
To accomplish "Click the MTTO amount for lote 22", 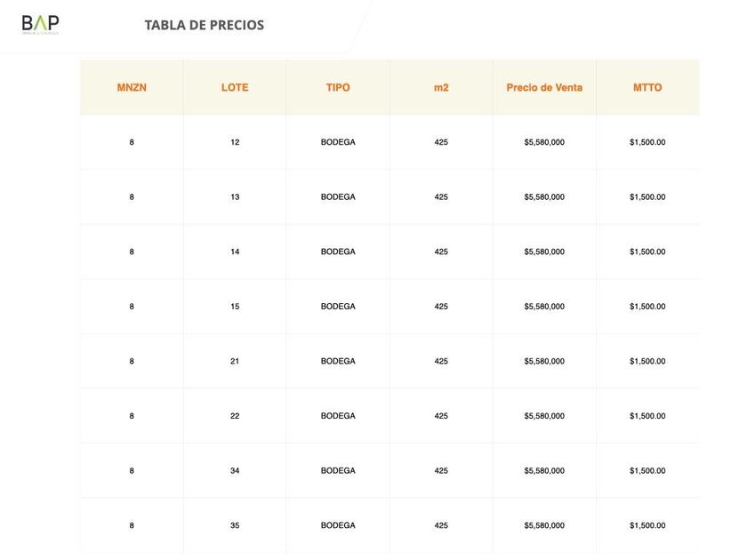I will click(x=647, y=416).
